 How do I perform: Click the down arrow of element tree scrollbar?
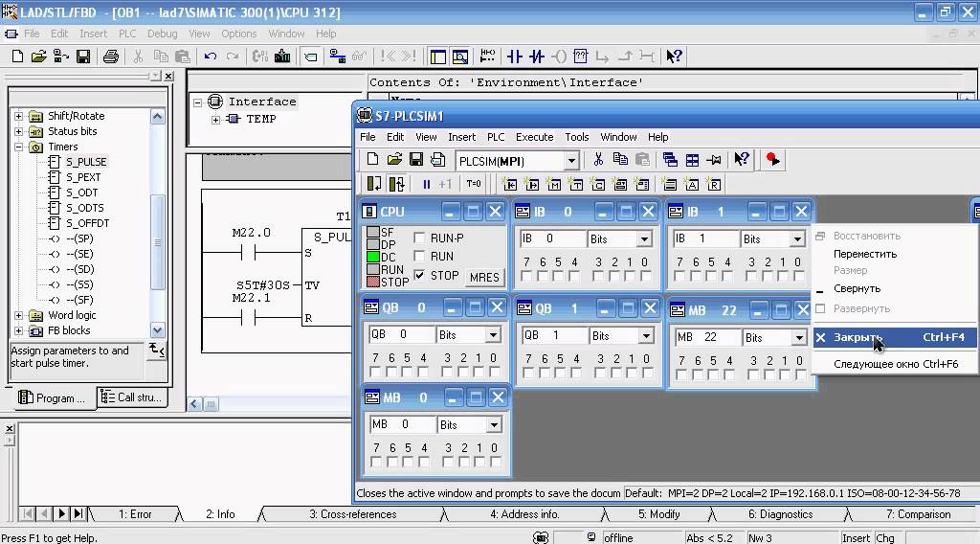click(x=158, y=330)
